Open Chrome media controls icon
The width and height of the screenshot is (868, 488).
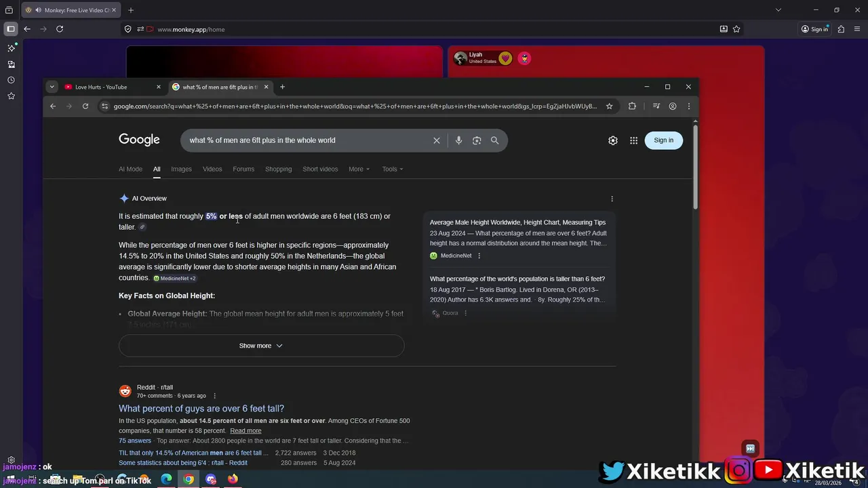click(656, 106)
